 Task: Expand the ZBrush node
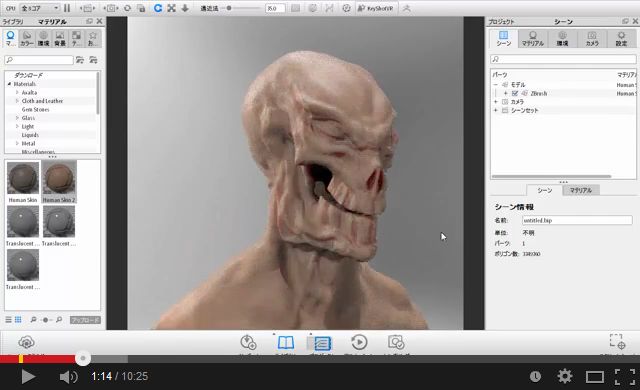pos(505,93)
